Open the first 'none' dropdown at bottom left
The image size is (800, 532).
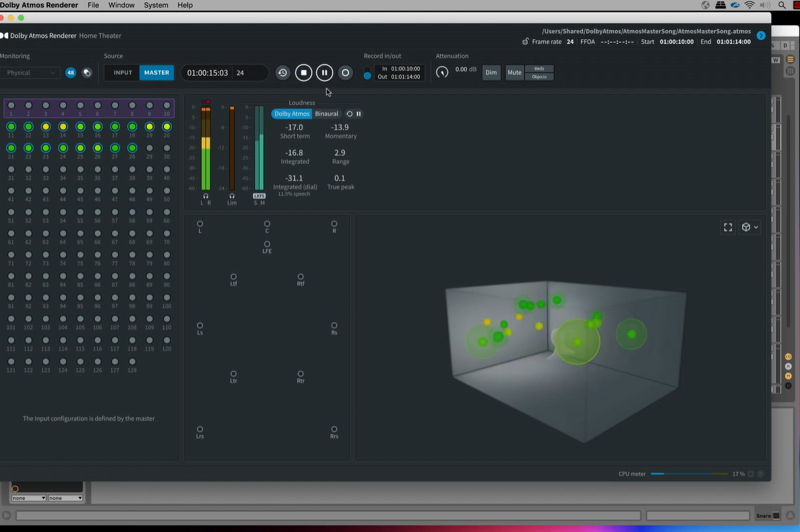click(x=29, y=498)
